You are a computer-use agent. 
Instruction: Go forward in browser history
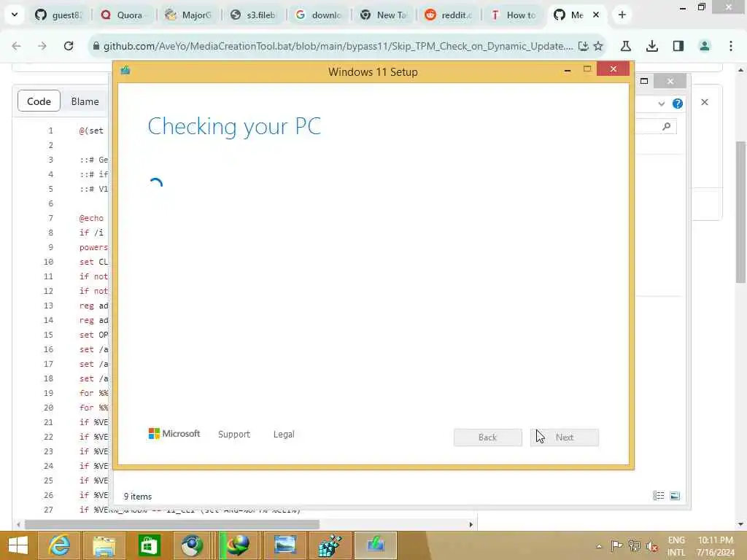pyautogui.click(x=42, y=46)
